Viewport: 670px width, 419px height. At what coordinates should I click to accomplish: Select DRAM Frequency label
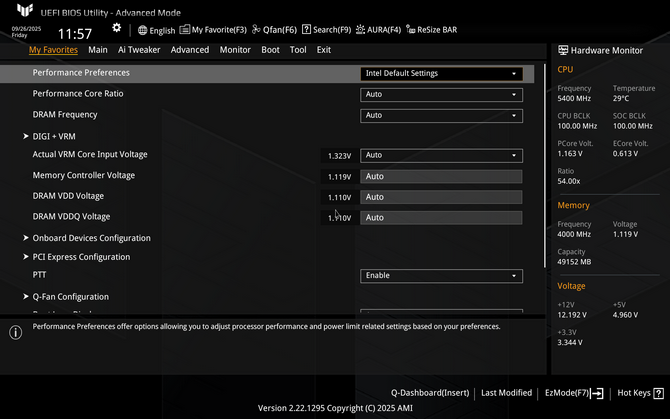pyautogui.click(x=65, y=114)
